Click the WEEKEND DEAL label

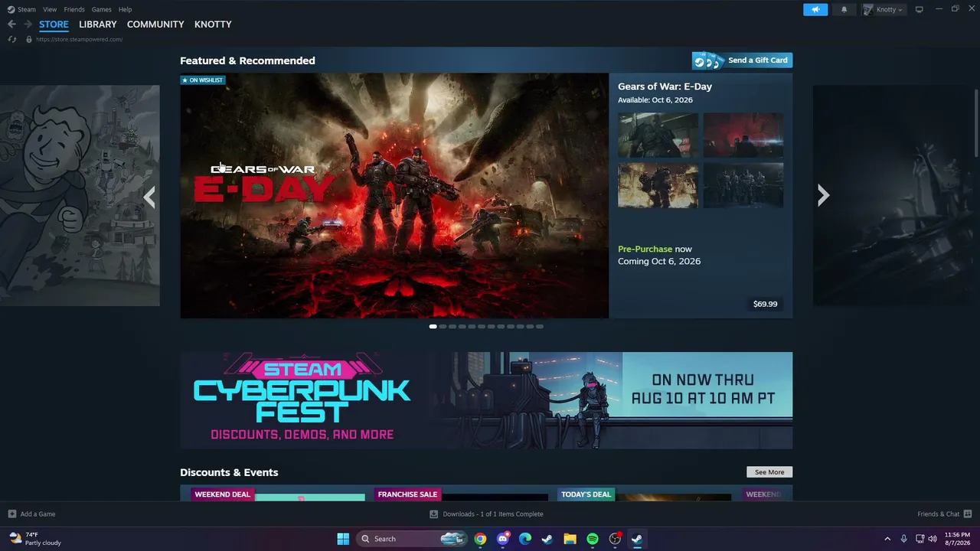[x=223, y=494]
